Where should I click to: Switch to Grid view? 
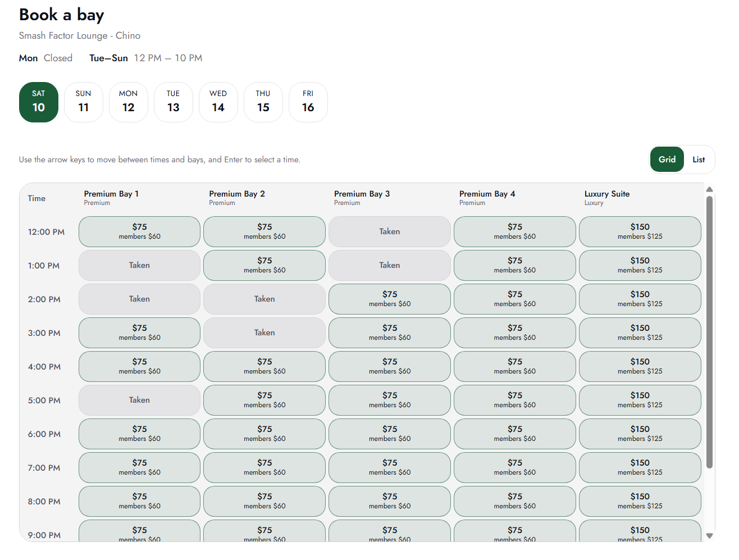click(x=667, y=160)
